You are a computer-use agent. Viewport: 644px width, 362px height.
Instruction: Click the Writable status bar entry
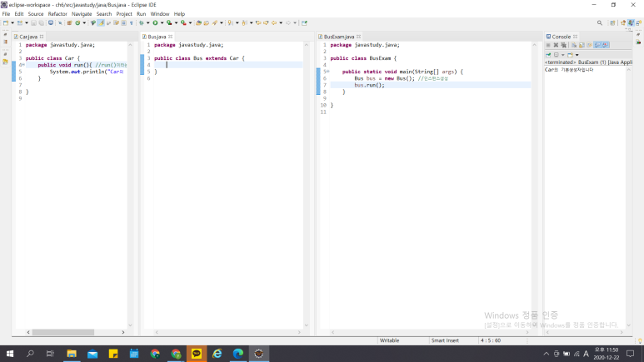tap(389, 340)
